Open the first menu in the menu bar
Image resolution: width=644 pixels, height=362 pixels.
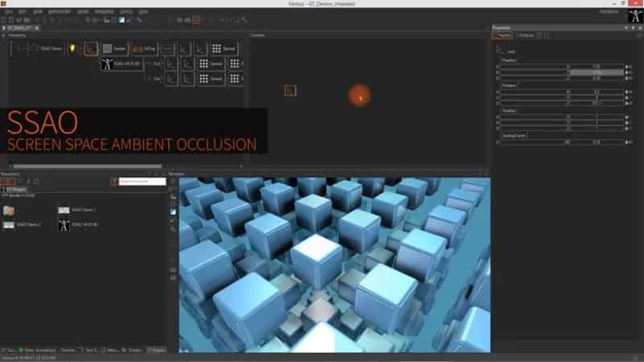tap(8, 12)
